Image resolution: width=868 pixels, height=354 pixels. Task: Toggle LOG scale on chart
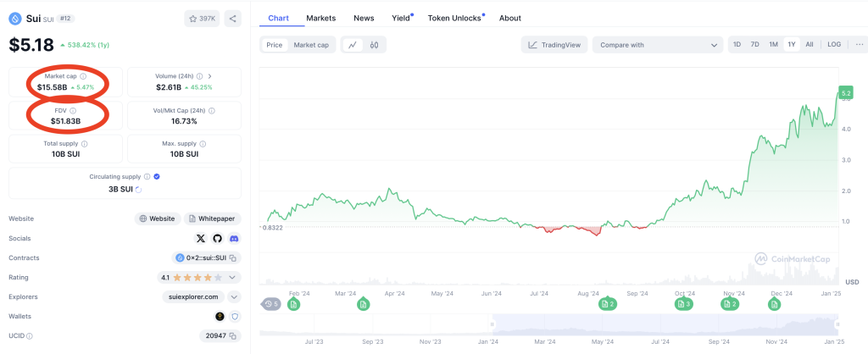coord(834,44)
